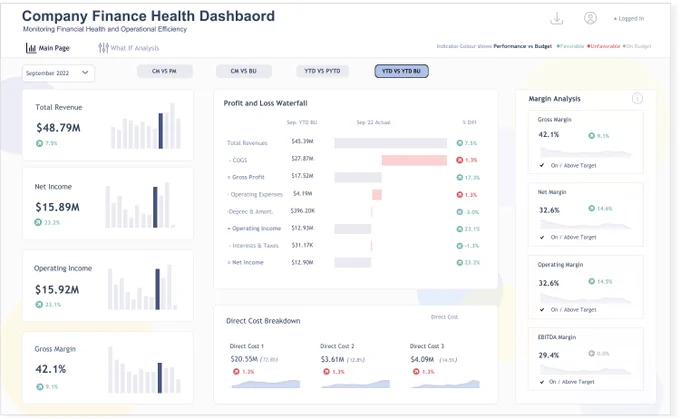Click Operating Income card 23.1% arrow indicator
The height and width of the screenshot is (419, 680).
coord(39,304)
